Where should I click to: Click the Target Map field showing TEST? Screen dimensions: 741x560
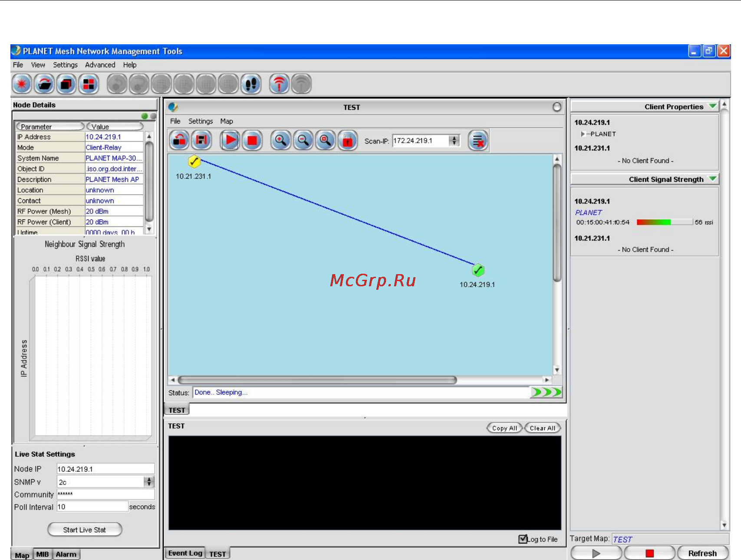[670, 539]
